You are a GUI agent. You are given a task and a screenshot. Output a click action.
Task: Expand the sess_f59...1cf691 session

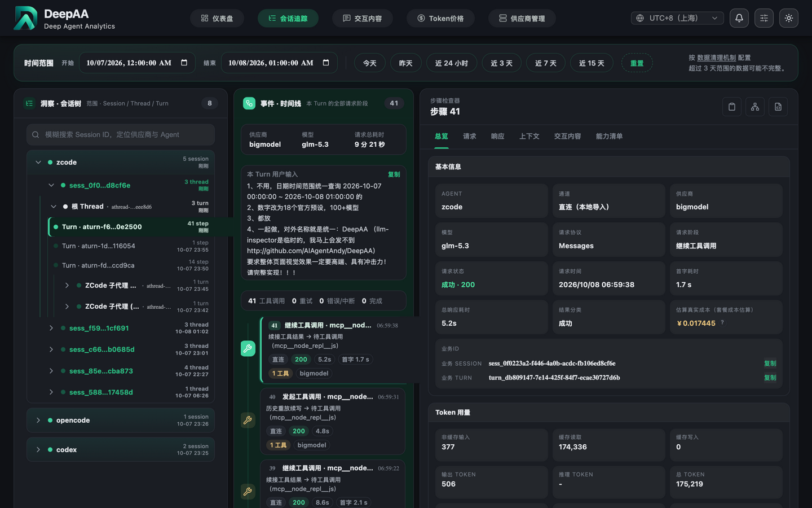tap(51, 328)
